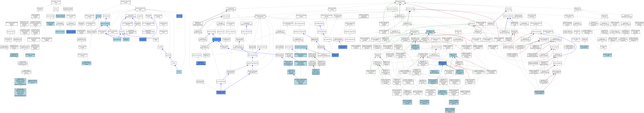Image resolution: width=644 pixels, height=113 pixels.
Task: Select the 'supramolecular fiber' node
Action: 164,32
